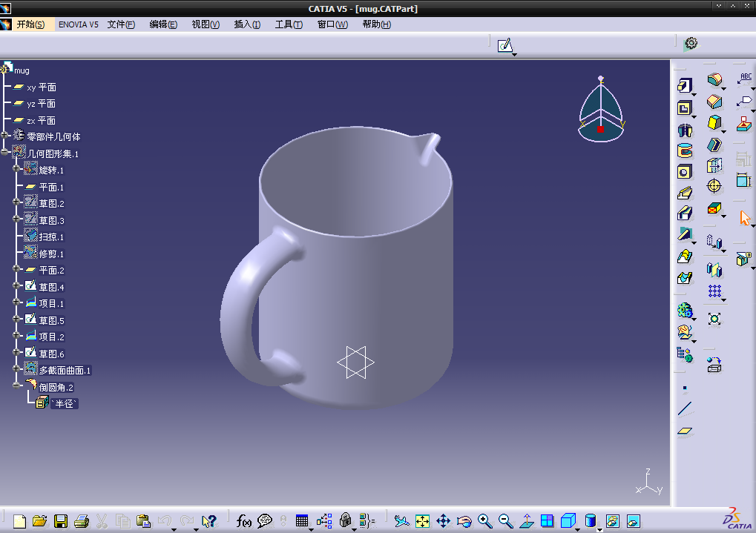Click the Print icon
The height and width of the screenshot is (533, 756).
coord(82,521)
